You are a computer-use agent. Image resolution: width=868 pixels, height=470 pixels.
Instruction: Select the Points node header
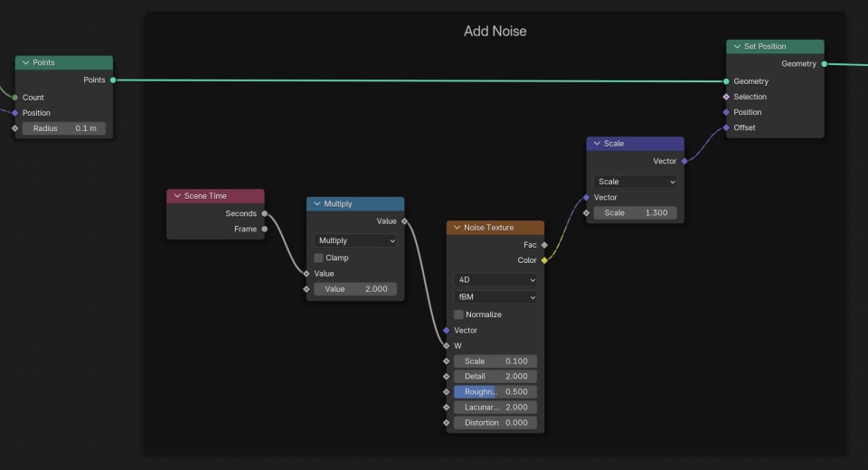[64, 62]
